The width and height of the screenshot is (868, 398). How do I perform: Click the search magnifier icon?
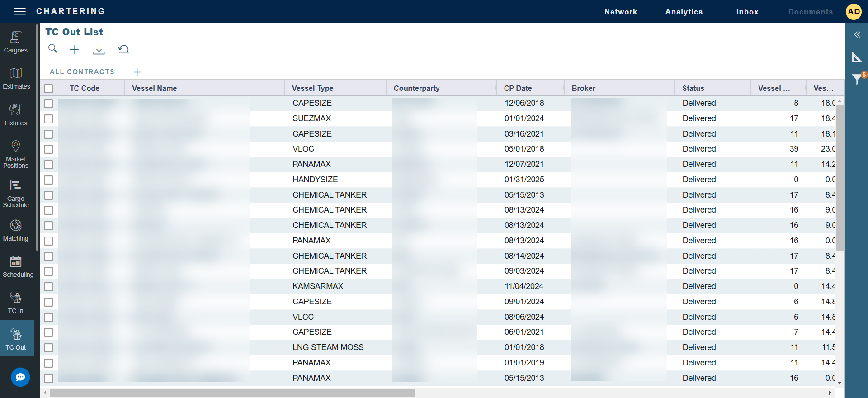click(53, 49)
